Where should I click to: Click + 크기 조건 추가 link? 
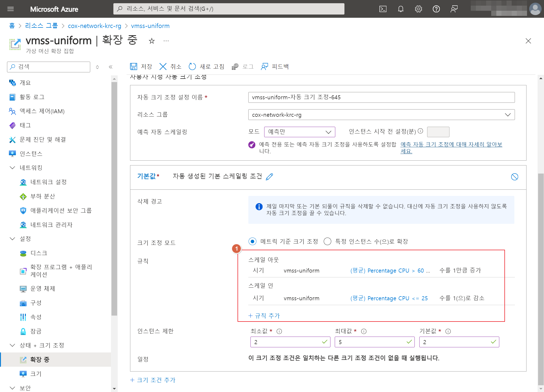(153, 380)
